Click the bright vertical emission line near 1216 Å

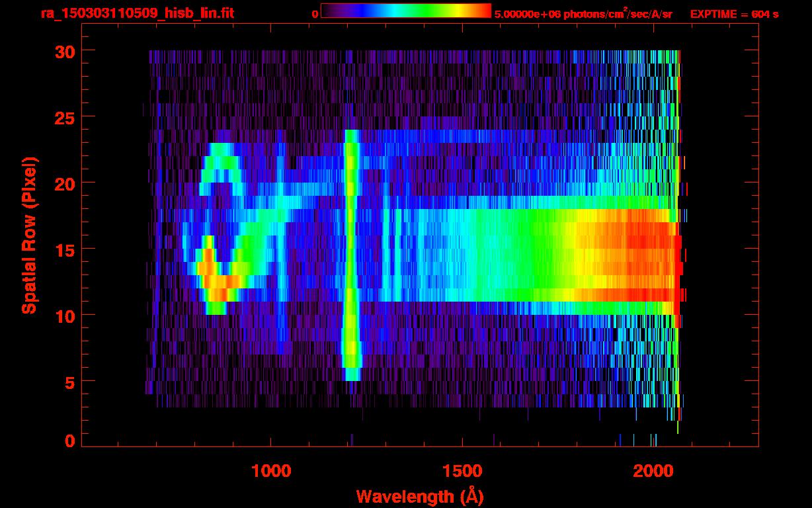351,255
